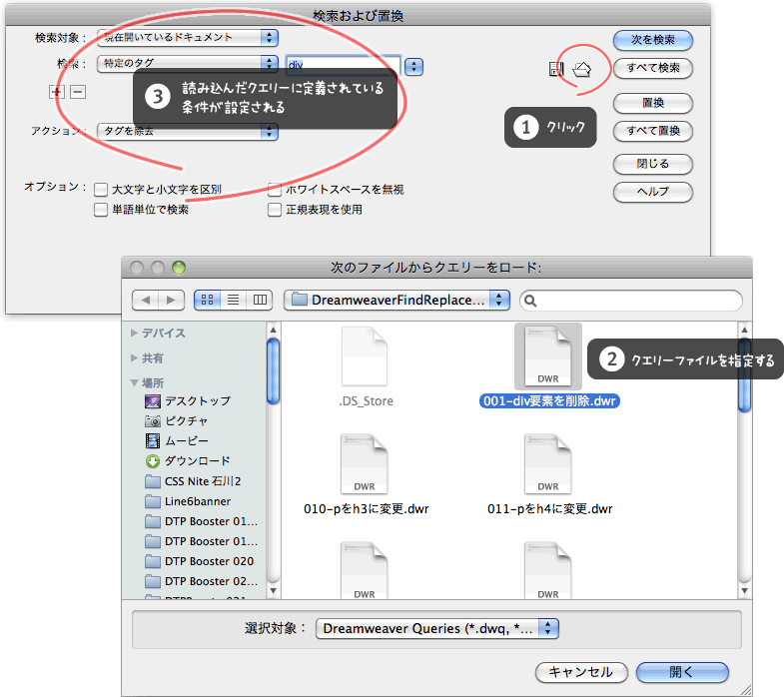Open Line6banner folder in sidebar
Screen dimensions: 784x697
(188, 501)
